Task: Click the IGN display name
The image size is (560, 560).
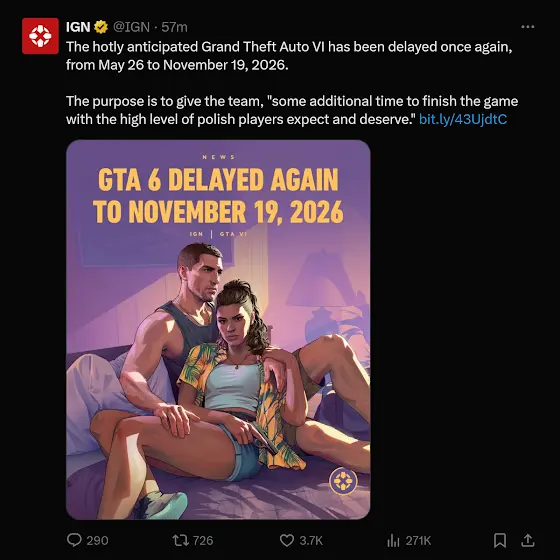Action: click(x=78, y=27)
